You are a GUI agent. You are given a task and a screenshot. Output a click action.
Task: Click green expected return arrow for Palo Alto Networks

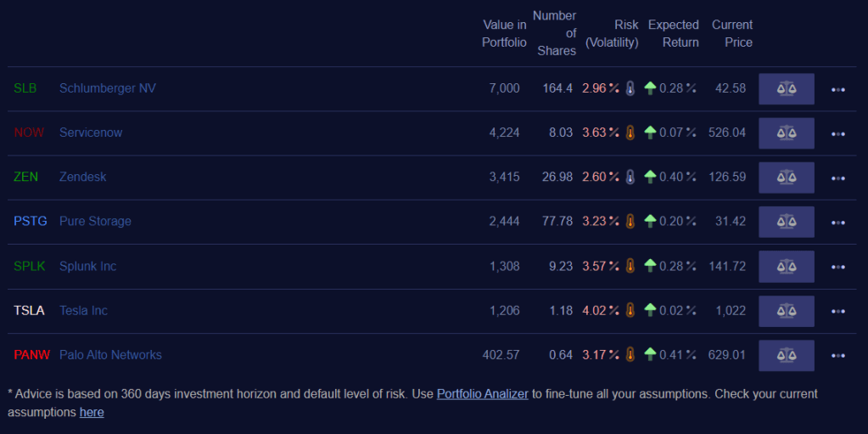[651, 355]
